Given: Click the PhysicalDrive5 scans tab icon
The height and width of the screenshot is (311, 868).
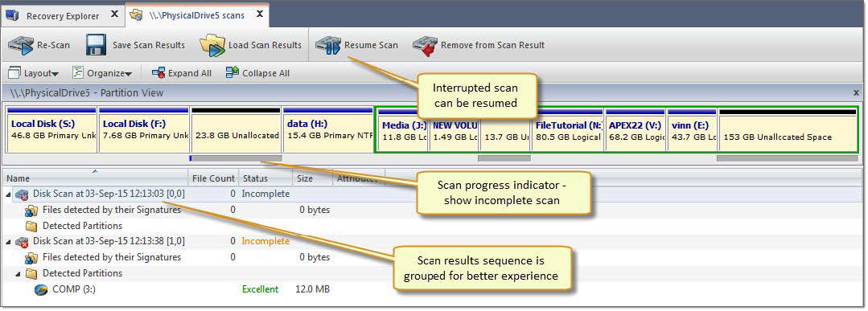Looking at the screenshot, I should [136, 15].
